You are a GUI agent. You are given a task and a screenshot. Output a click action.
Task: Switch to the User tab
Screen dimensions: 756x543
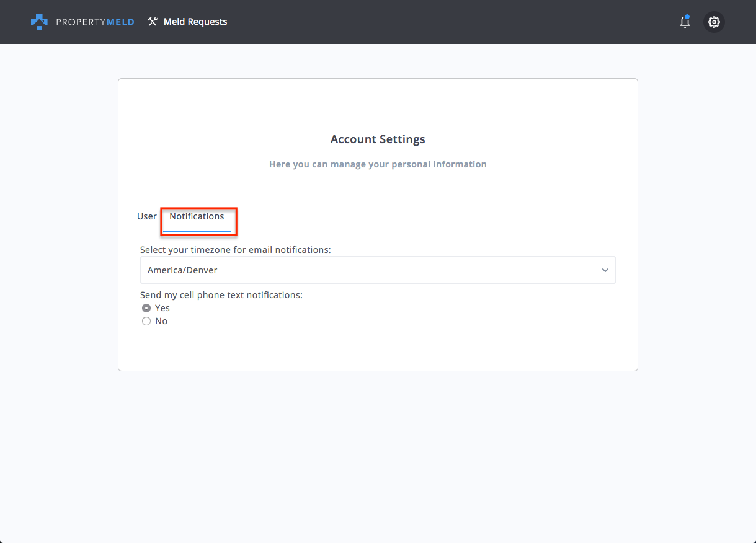coord(147,216)
